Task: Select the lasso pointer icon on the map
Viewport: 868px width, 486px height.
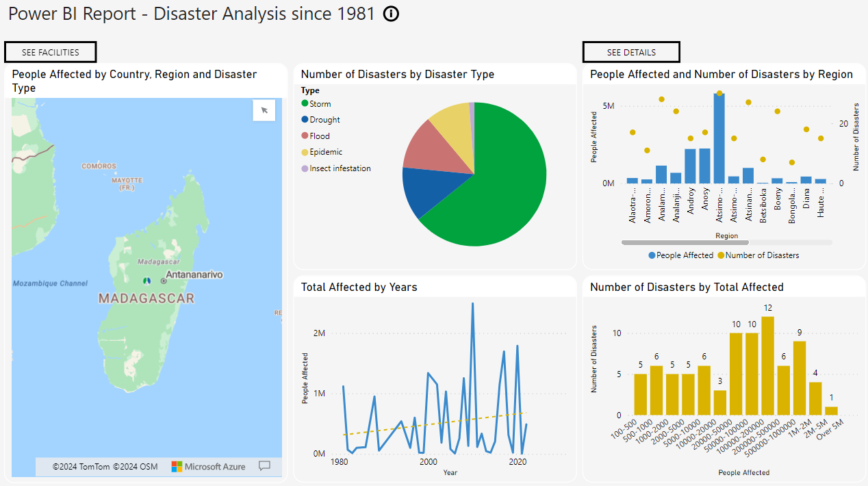Action: point(264,110)
